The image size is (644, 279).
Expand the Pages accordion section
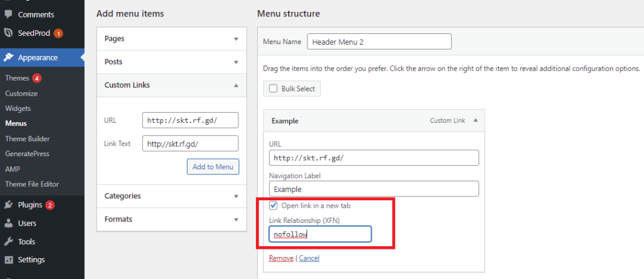tap(172, 38)
